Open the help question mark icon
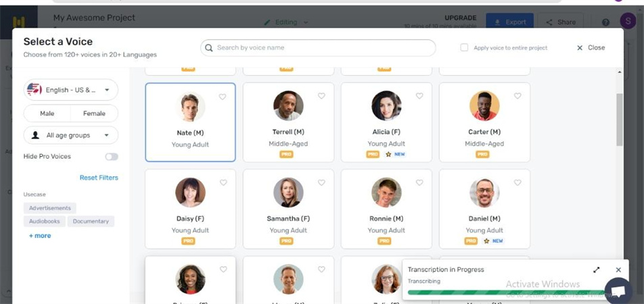 tap(606, 22)
